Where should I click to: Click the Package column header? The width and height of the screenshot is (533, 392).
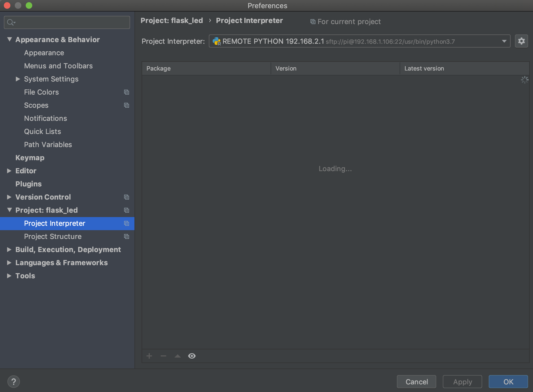tap(206, 68)
